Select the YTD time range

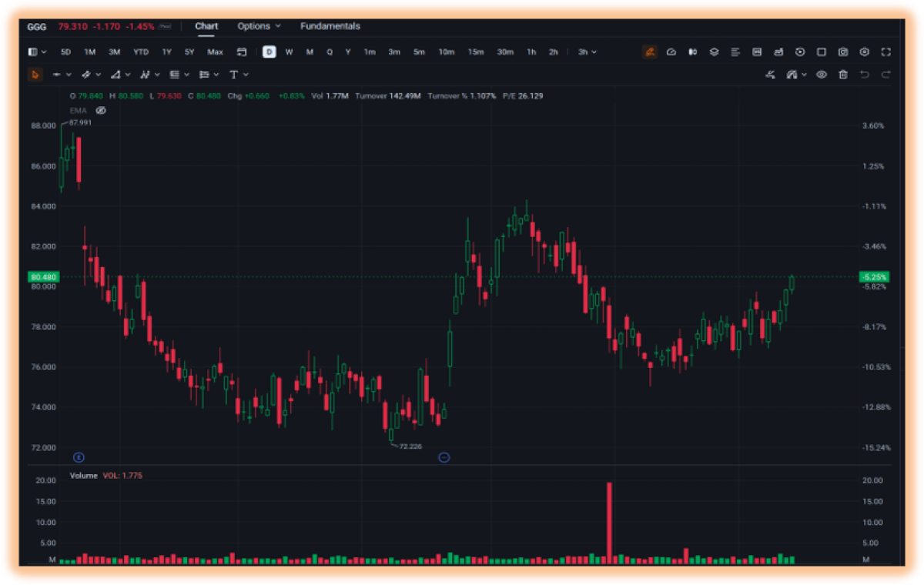pyautogui.click(x=141, y=52)
